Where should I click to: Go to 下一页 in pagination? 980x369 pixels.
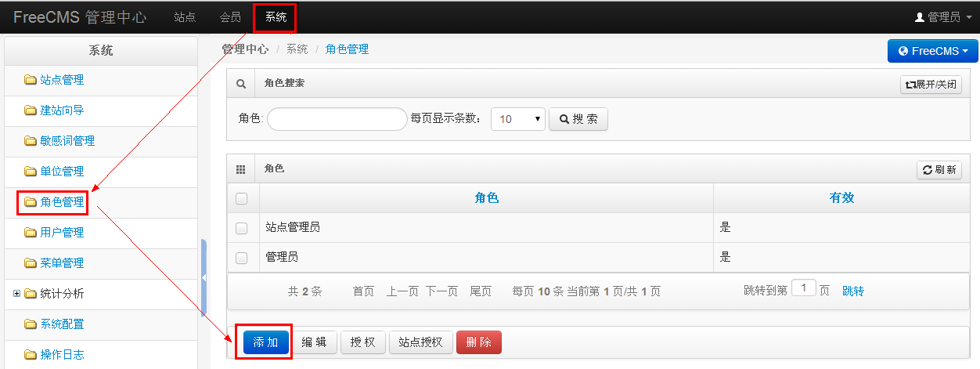441,291
